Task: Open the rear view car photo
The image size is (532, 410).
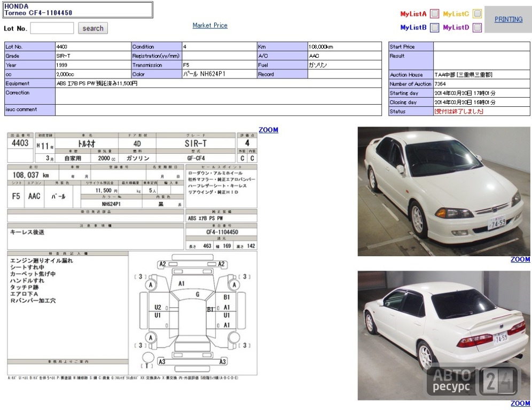Action: click(444, 335)
